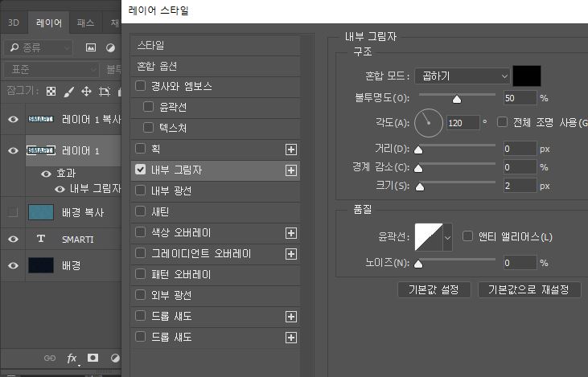Uncheck 내부 그림자 checkbox

(140, 170)
